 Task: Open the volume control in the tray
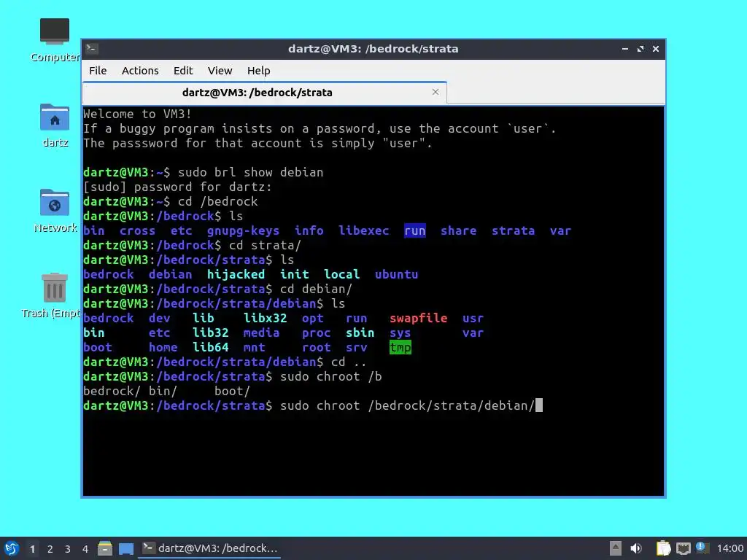point(636,548)
